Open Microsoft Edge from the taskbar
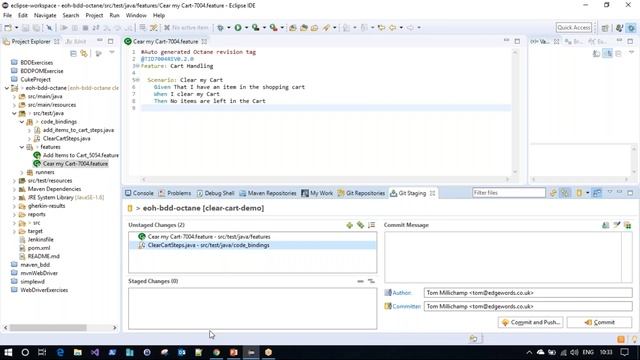Screen dimensions: 640x360 point(60,352)
